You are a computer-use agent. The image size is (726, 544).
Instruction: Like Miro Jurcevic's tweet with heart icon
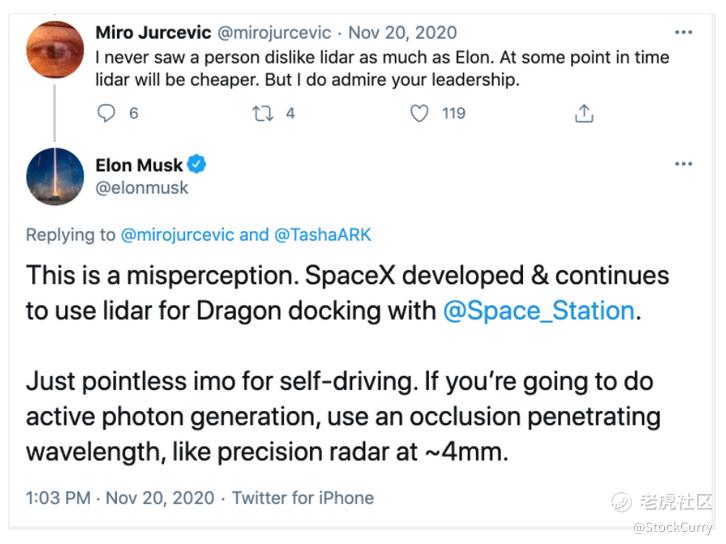coord(420,113)
